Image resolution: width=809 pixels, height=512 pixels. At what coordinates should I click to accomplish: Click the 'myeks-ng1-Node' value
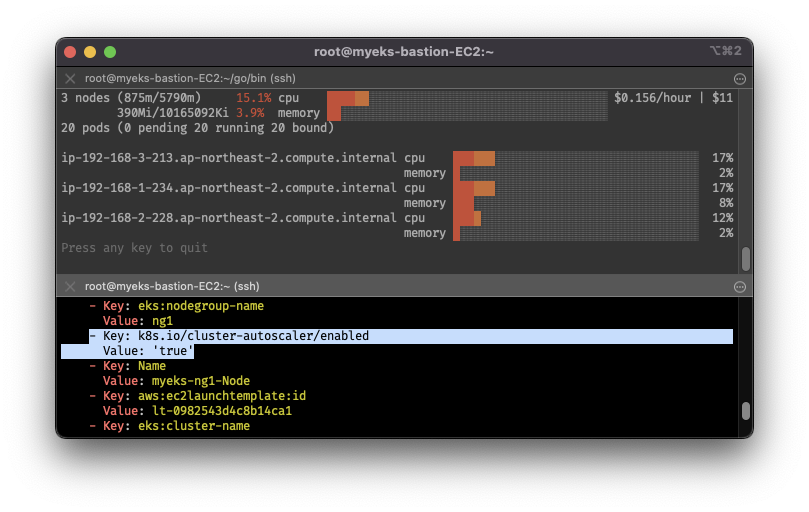tap(201, 381)
